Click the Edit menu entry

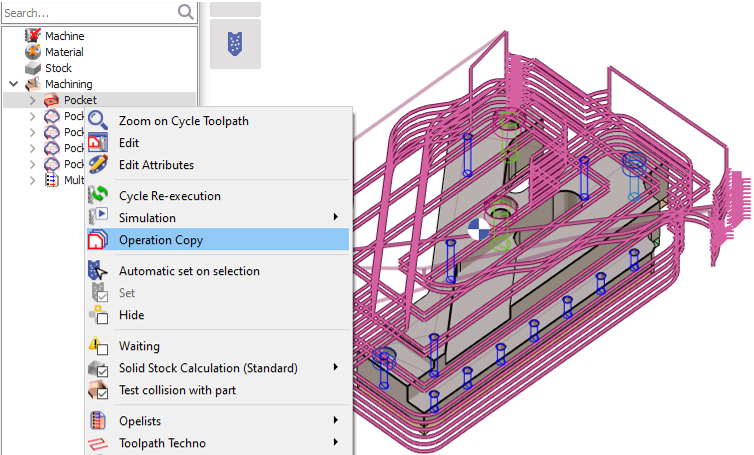129,143
